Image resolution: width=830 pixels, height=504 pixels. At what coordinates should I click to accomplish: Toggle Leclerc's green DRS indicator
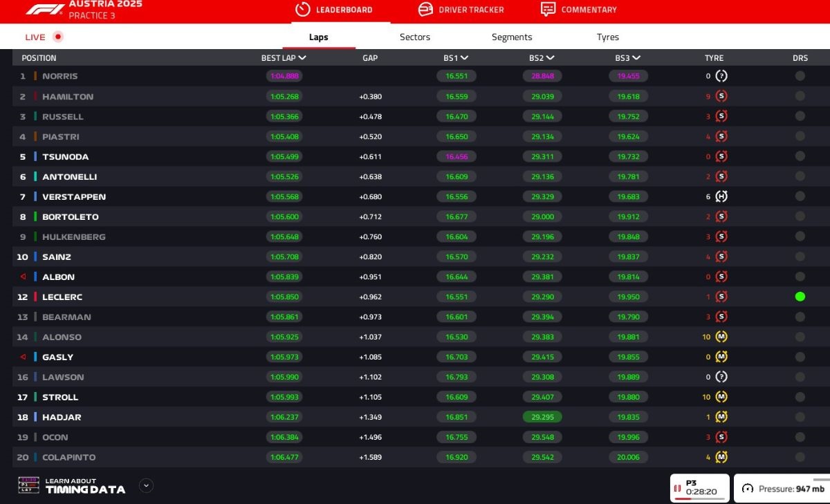[800, 297]
